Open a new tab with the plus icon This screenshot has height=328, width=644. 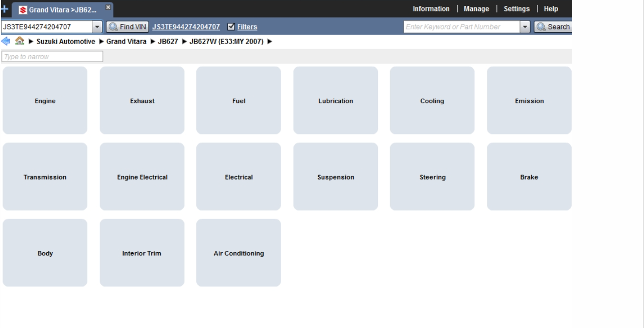(x=5, y=9)
